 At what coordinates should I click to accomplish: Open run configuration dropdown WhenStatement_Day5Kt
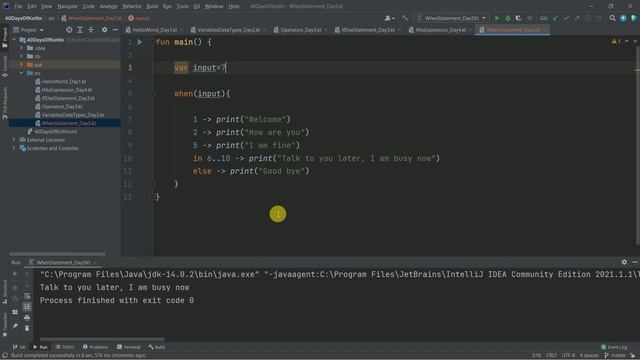[x=451, y=18]
